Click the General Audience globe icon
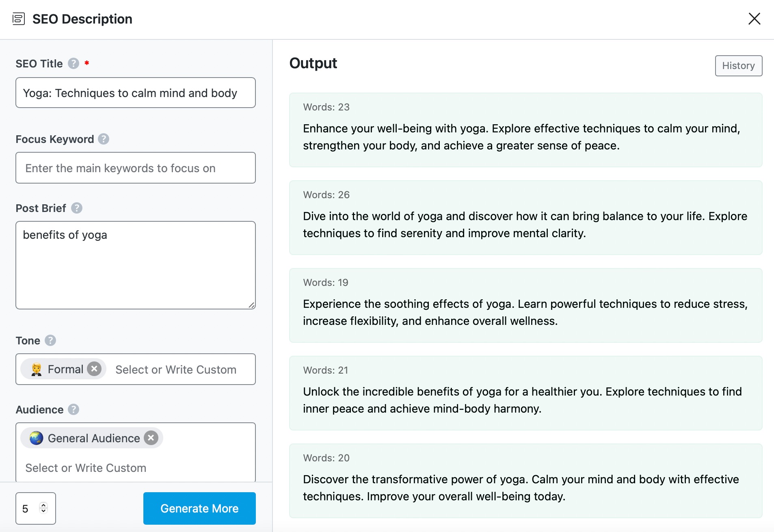 (x=36, y=438)
